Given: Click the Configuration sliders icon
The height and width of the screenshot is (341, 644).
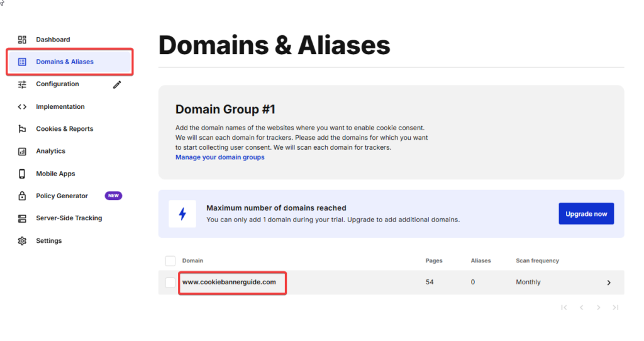Looking at the screenshot, I should tap(22, 84).
